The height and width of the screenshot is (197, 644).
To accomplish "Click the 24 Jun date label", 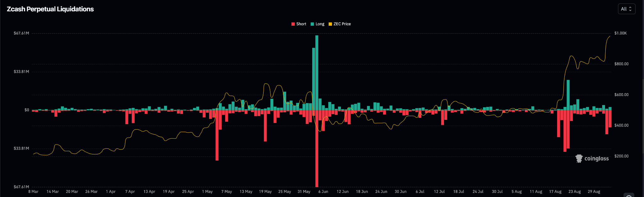I will click(x=381, y=192).
